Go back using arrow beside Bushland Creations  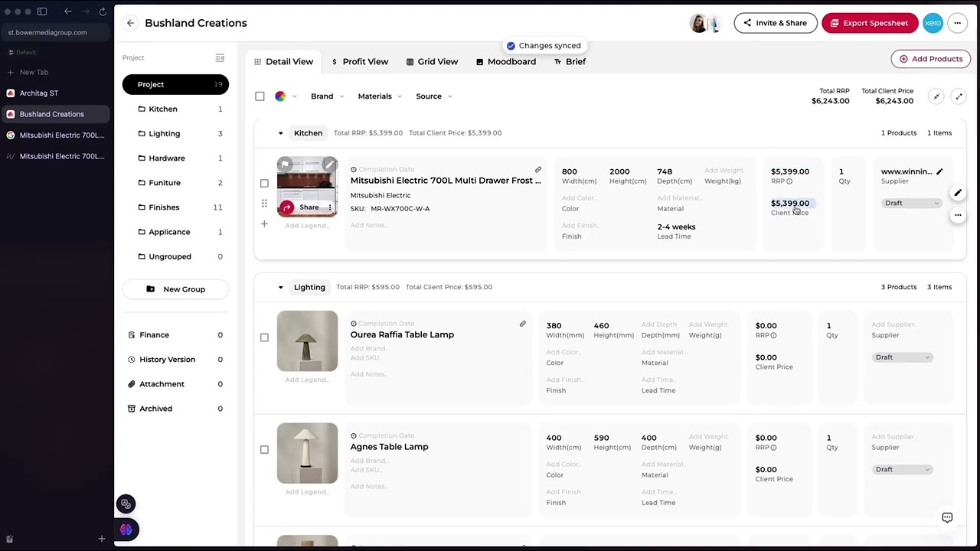130,23
